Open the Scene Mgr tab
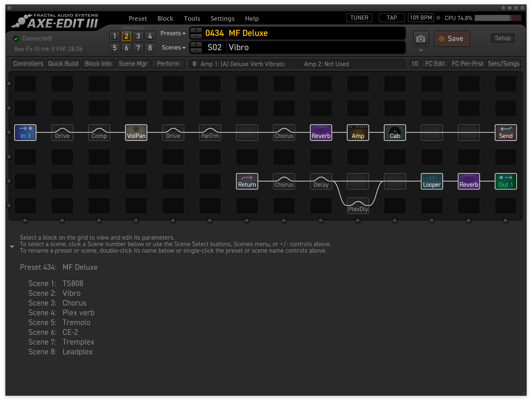The height and width of the screenshot is (402, 532). 133,63
